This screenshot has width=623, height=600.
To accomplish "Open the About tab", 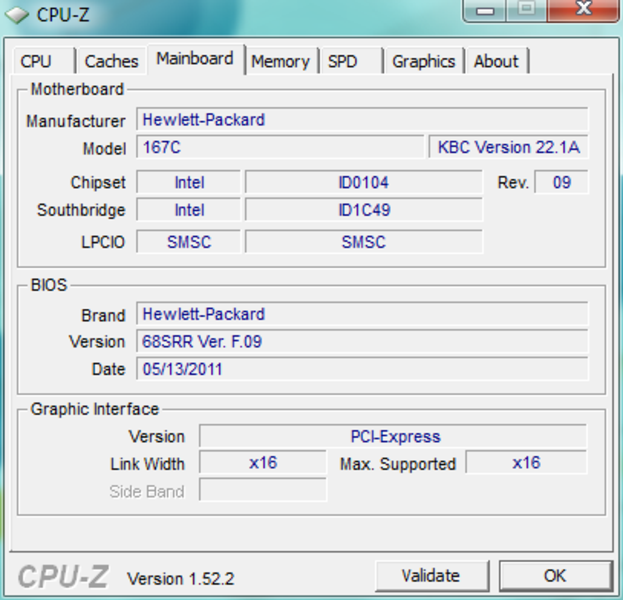I will coord(497,61).
